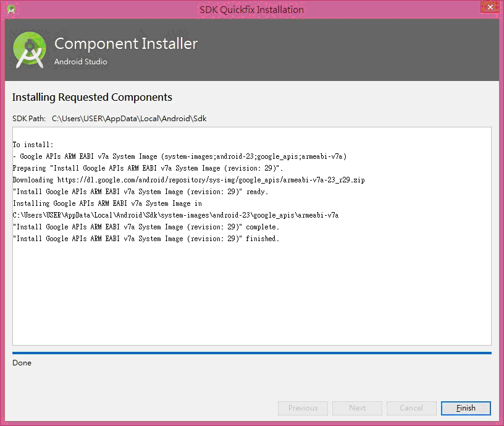Click the disabled Previous button
This screenshot has width=504, height=426.
point(303,408)
